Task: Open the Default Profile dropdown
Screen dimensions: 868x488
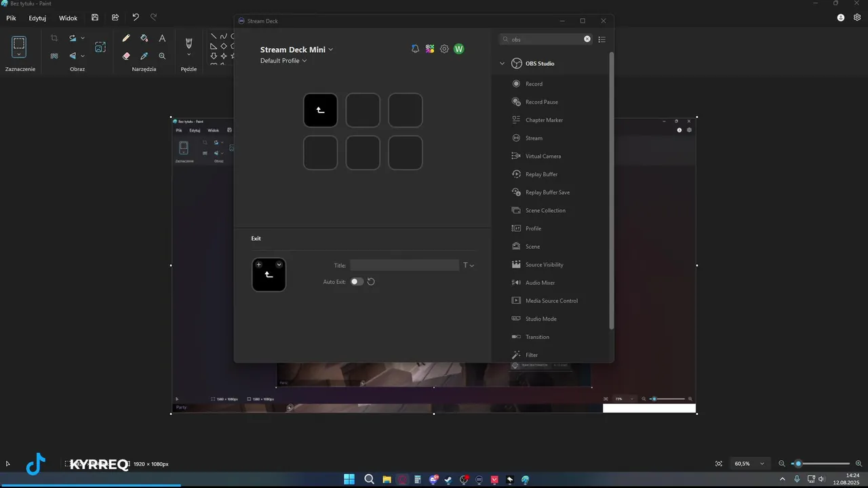Action: coord(283,60)
